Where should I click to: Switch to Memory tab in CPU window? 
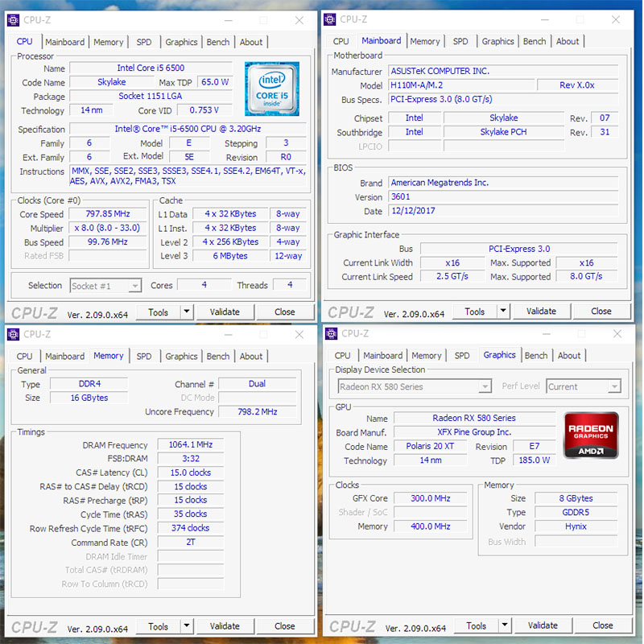pyautogui.click(x=109, y=42)
